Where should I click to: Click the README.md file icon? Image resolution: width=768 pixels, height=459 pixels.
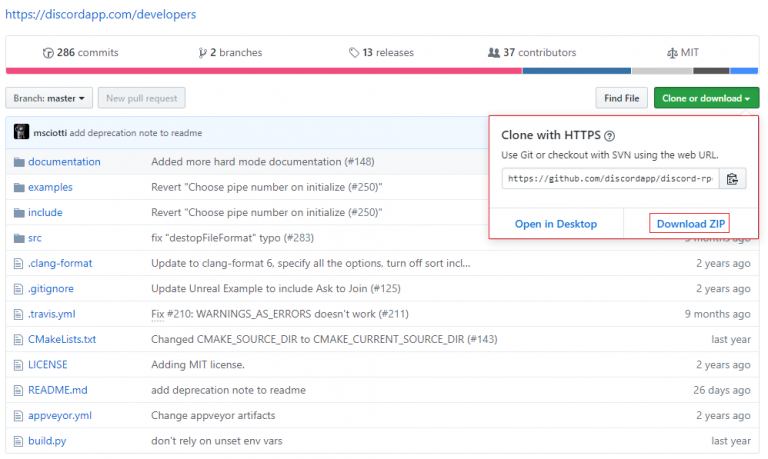tap(18, 390)
